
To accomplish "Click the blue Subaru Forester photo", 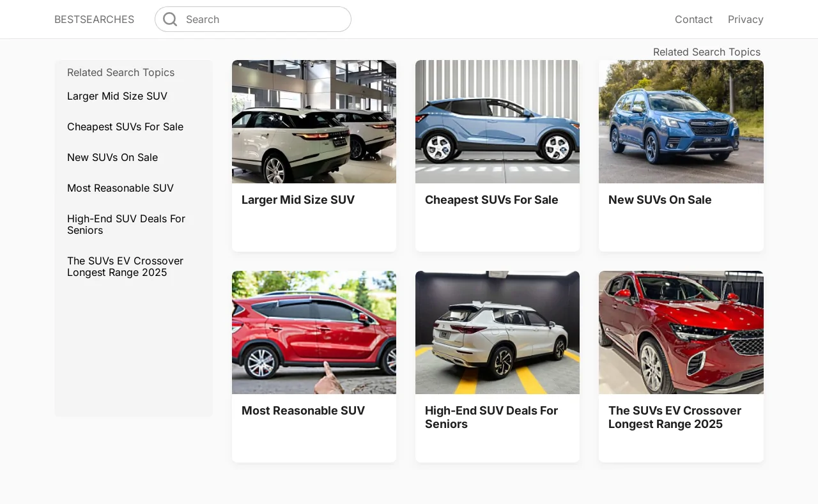I will click(x=681, y=121).
